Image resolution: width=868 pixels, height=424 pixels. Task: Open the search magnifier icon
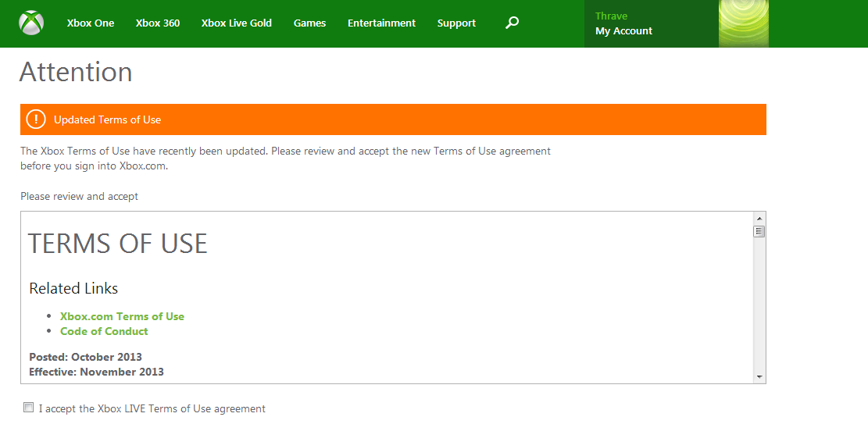click(x=512, y=23)
